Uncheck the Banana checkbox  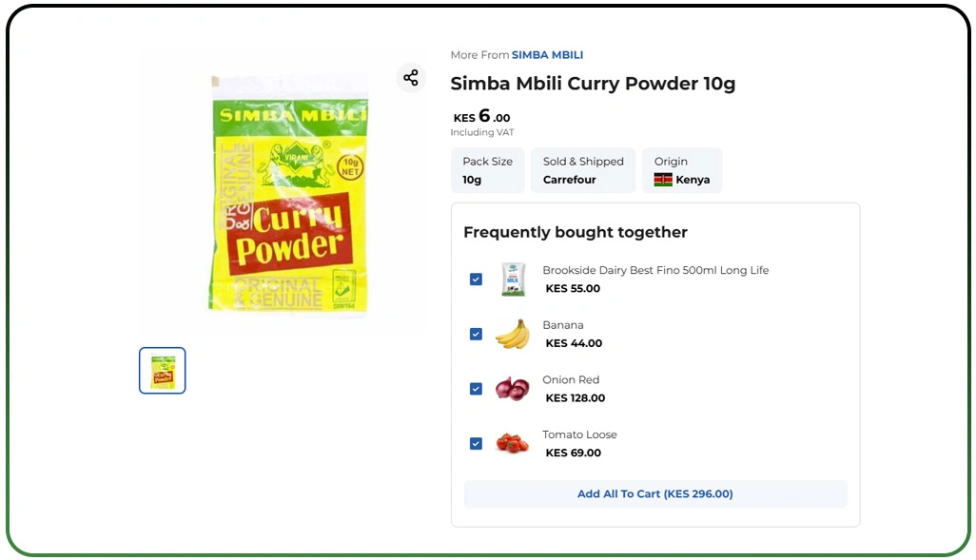click(x=476, y=334)
